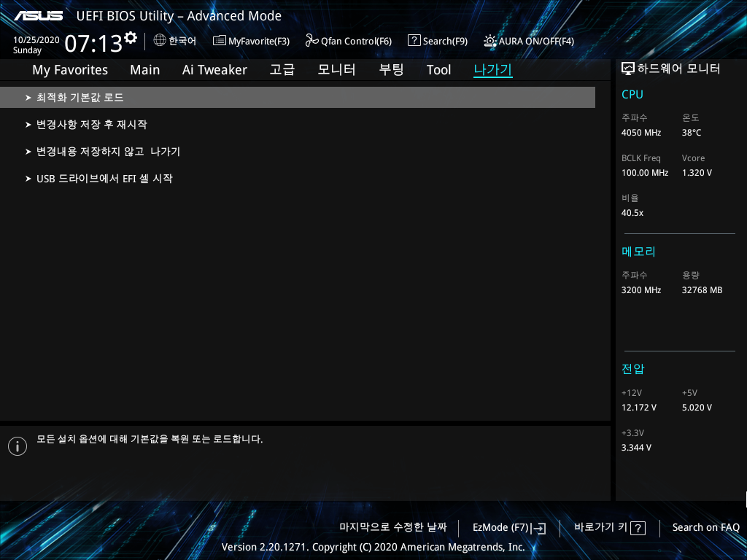Click the Search(F9) question mark icon
The image size is (747, 560).
pos(414,41)
